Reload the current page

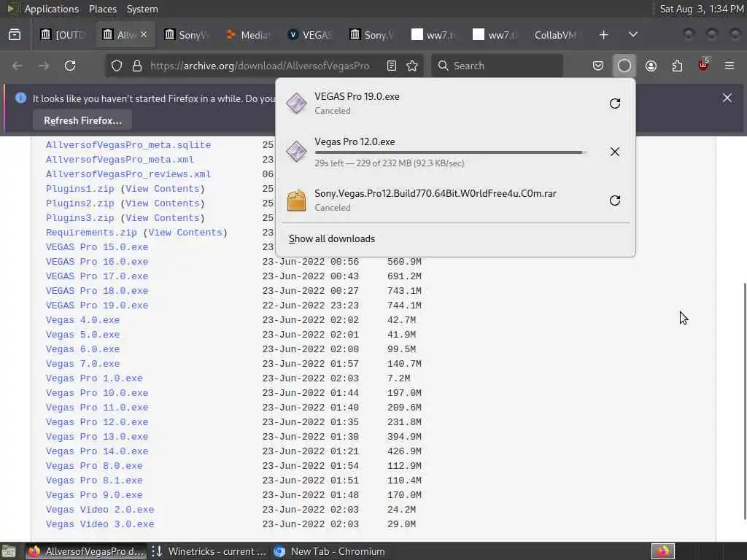(70, 66)
